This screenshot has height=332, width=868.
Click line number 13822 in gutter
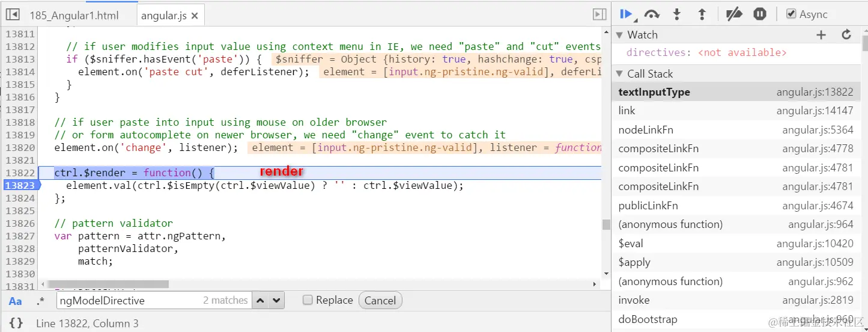click(x=20, y=173)
